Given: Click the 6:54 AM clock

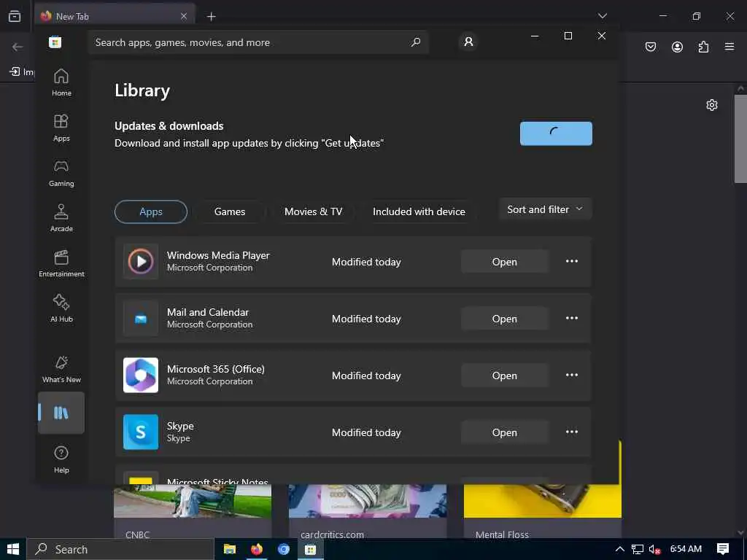Looking at the screenshot, I should (686, 549).
